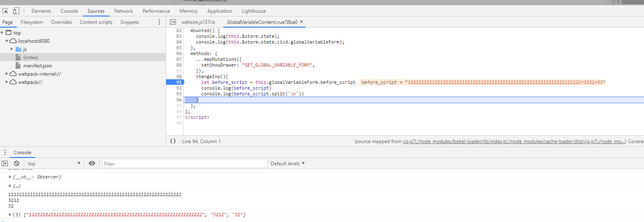Set a breakpoint on line 92
The width and height of the screenshot is (644, 222).
click(179, 88)
